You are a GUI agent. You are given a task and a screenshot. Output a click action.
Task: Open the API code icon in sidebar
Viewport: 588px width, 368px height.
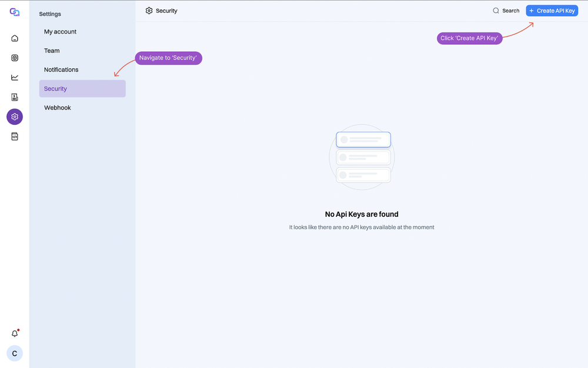[x=14, y=136]
